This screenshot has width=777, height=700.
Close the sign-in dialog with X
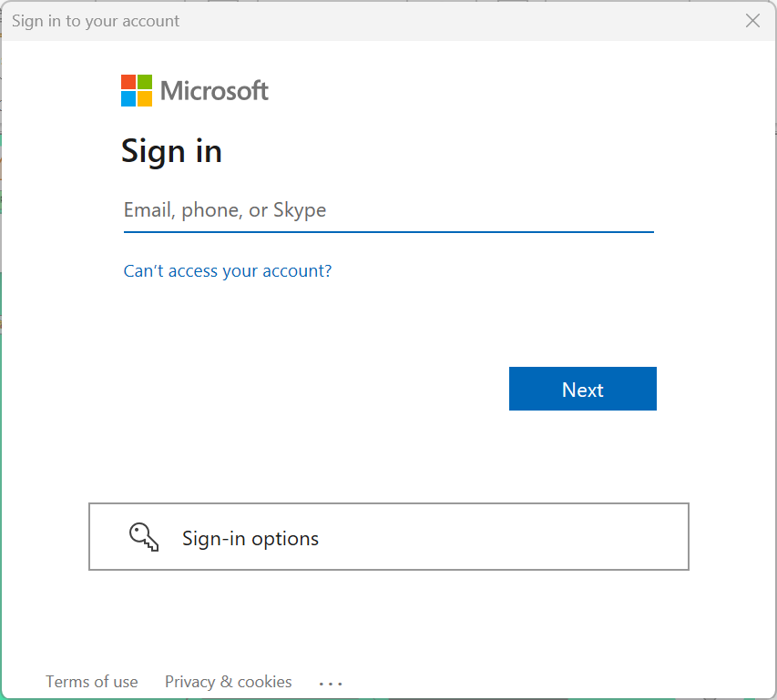coord(752,21)
